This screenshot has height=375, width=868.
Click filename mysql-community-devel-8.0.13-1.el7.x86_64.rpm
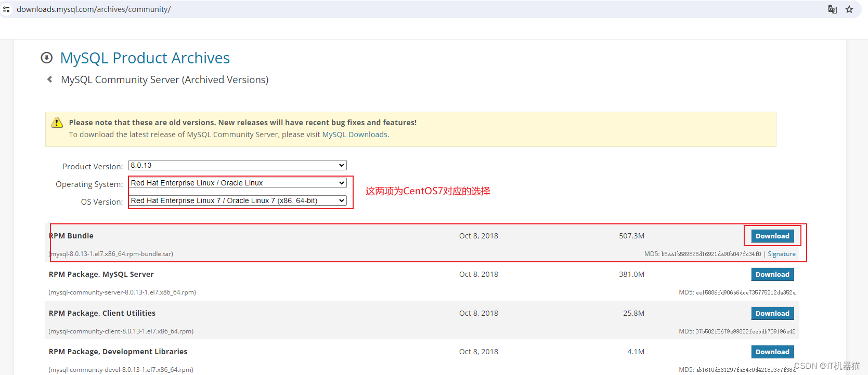[x=121, y=370]
